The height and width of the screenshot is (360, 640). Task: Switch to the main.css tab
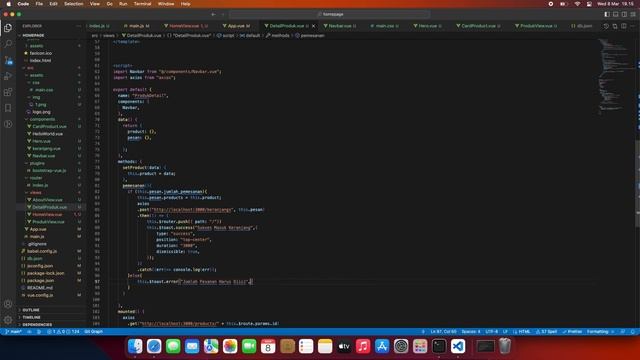384,26
